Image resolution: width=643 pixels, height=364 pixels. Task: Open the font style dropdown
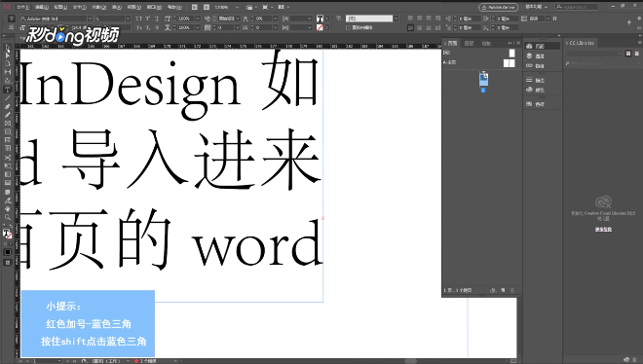point(128,18)
